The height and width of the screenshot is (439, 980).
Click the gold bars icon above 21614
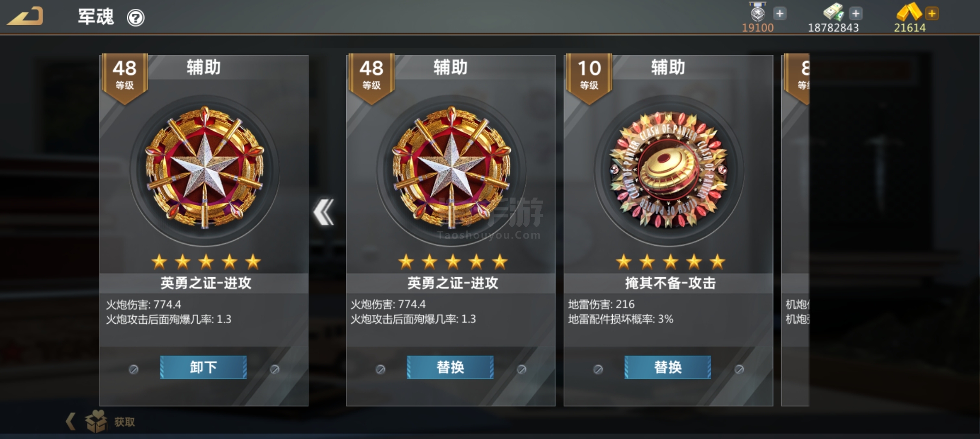tap(909, 12)
